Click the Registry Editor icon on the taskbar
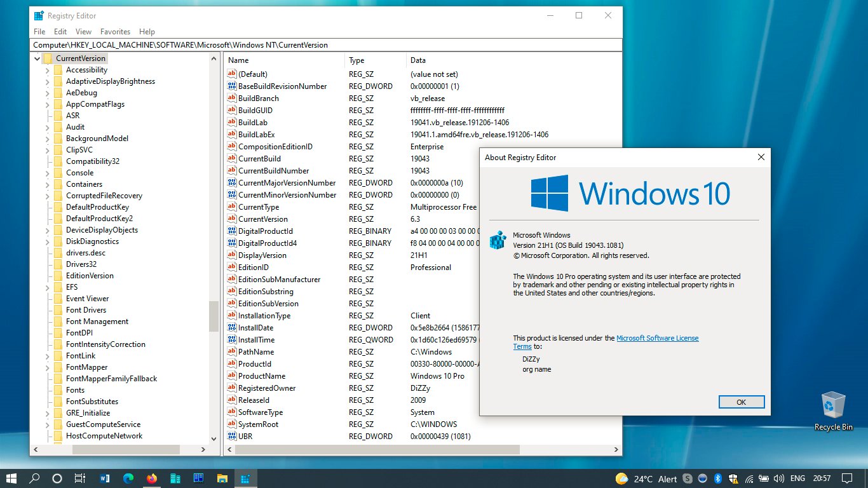 [245, 478]
